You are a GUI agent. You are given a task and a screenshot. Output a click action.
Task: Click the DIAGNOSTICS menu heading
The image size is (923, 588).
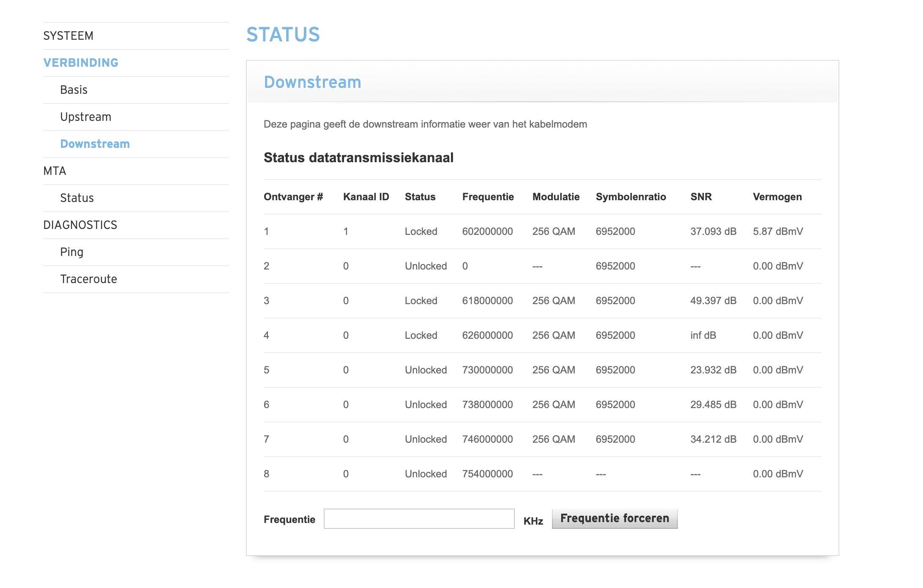pyautogui.click(x=80, y=225)
